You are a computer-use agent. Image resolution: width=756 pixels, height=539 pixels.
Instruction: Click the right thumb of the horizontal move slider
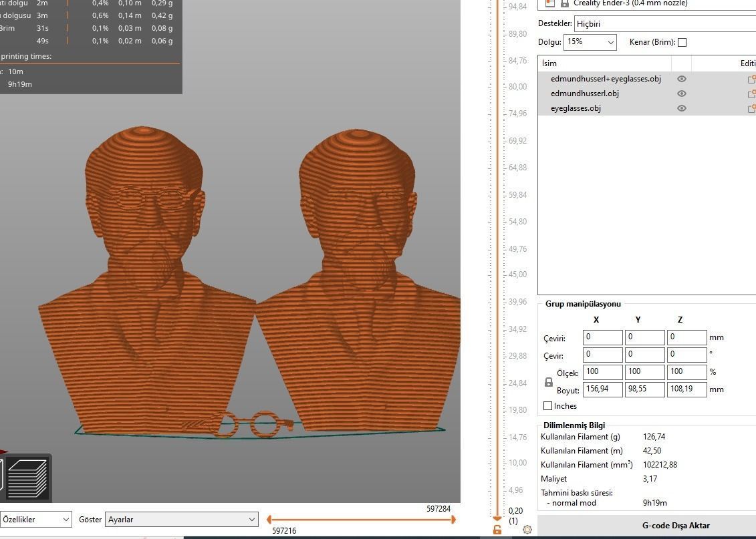pos(453,519)
